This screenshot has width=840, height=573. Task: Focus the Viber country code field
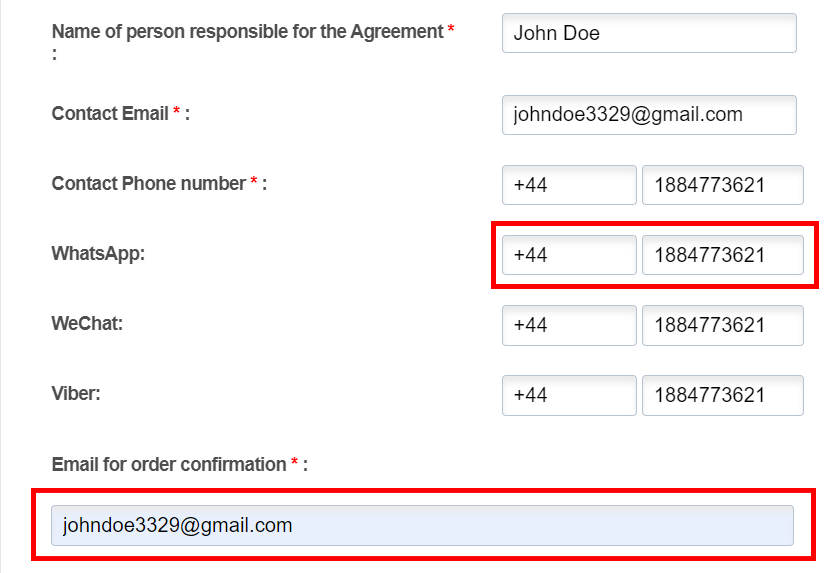[569, 395]
